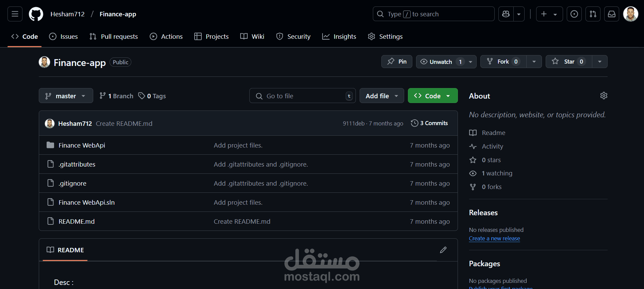Pin the Finance-app repository
The height and width of the screenshot is (289, 644).
pyautogui.click(x=397, y=62)
